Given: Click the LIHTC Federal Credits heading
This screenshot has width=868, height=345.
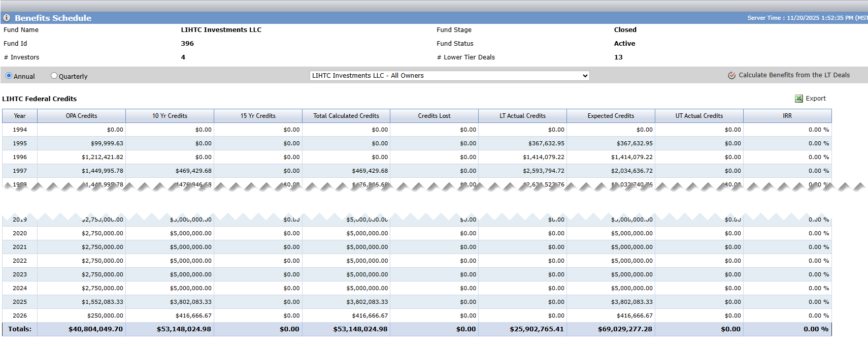Looking at the screenshot, I should (40, 99).
